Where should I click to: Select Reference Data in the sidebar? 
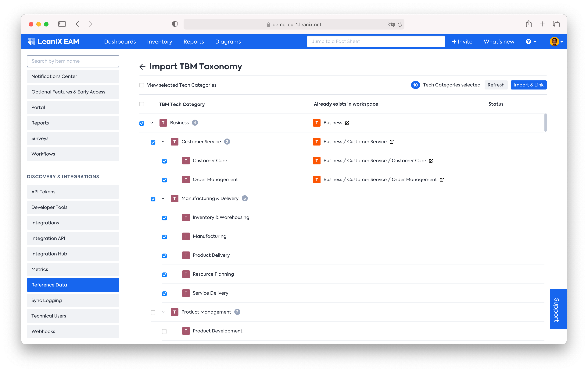pos(73,285)
